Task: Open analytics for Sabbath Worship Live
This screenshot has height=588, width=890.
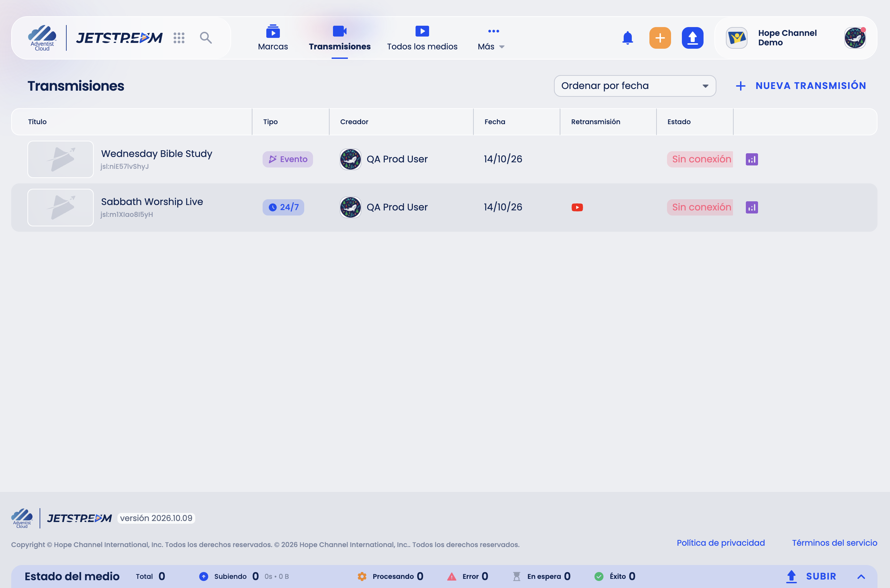Action: [x=752, y=207]
